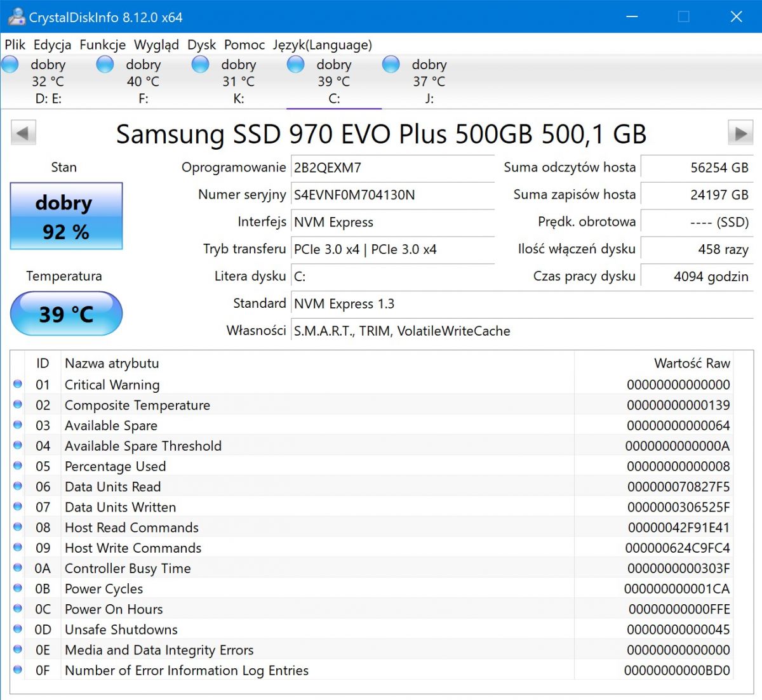
Task: Click host reads value 56254 GB
Action: tap(697, 168)
